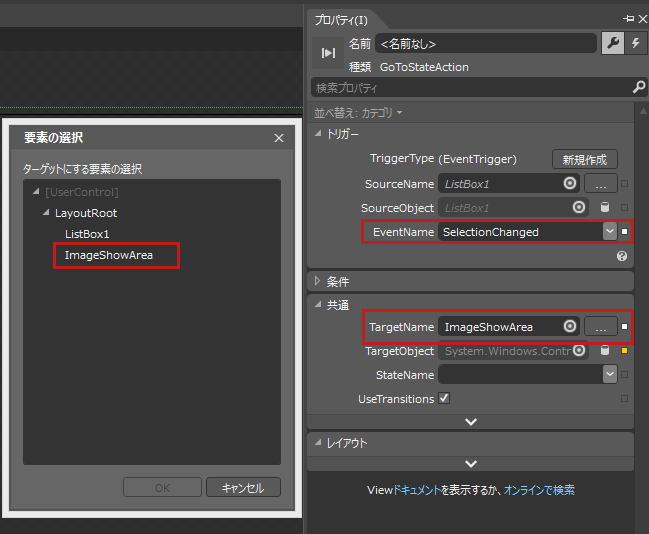This screenshot has height=534, width=649.
Task: Open advanced options marker for EventName
Action: pos(625,231)
